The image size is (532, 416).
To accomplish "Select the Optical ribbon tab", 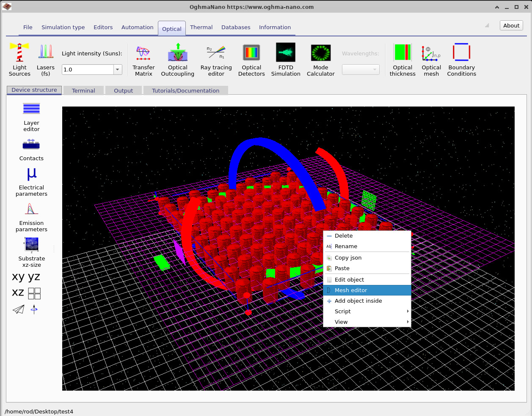I will (172, 29).
